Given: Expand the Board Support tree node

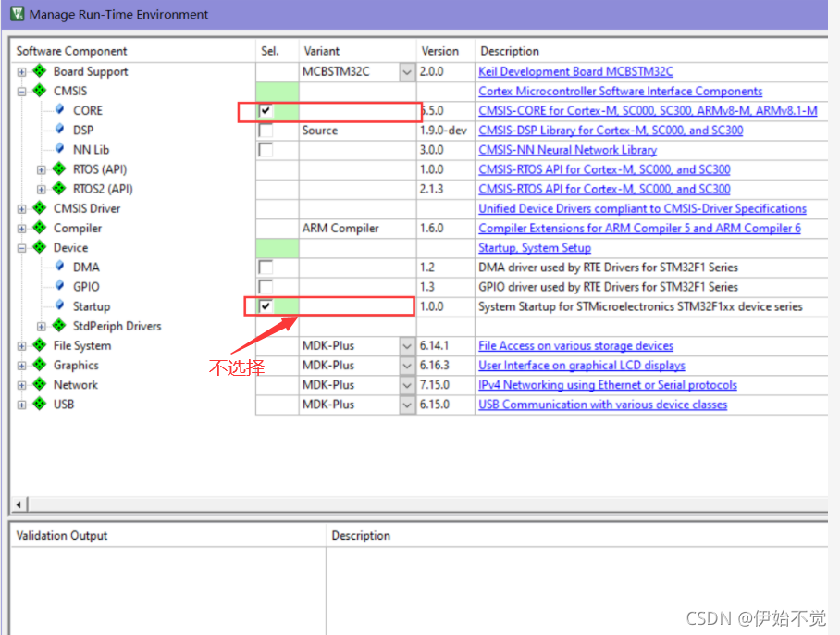Looking at the screenshot, I should [21, 72].
